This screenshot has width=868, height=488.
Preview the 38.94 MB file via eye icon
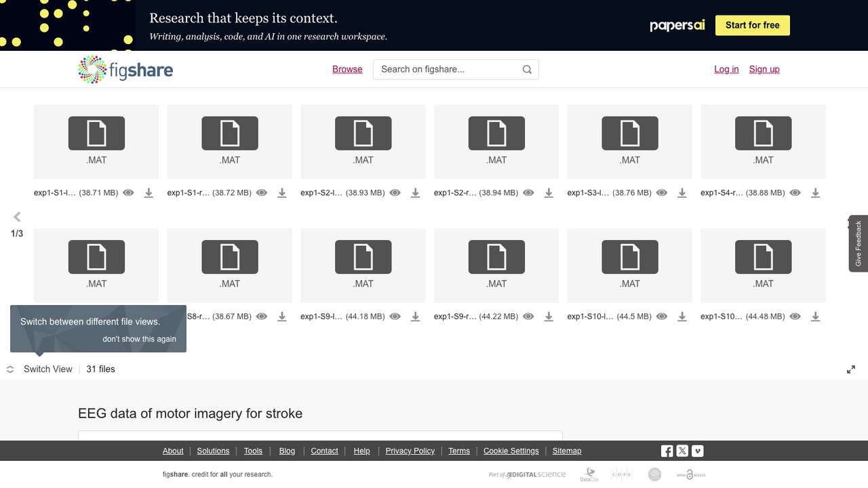[x=528, y=193]
